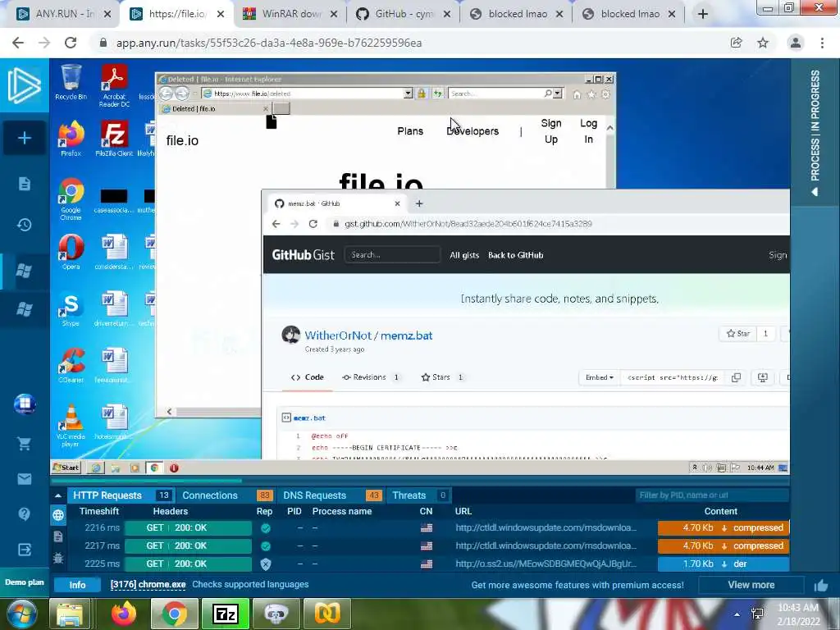The height and width of the screenshot is (630, 840).
Task: Open Internet Explorer search box dropdown arrow
Action: click(x=558, y=94)
